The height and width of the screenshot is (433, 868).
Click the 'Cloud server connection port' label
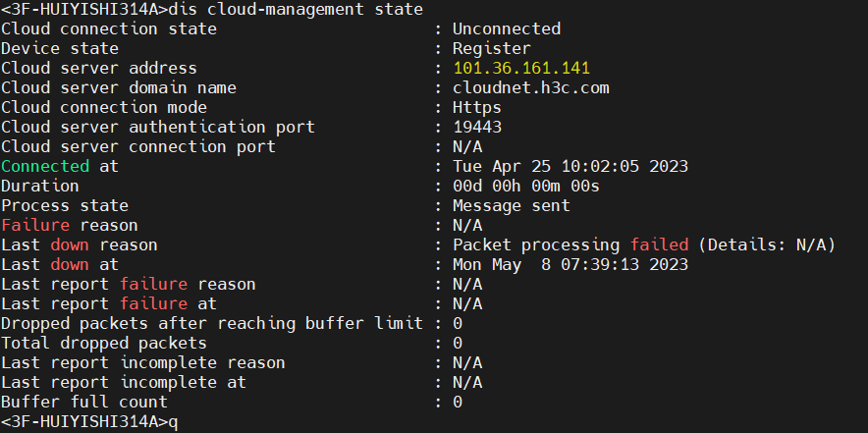pyautogui.click(x=138, y=147)
